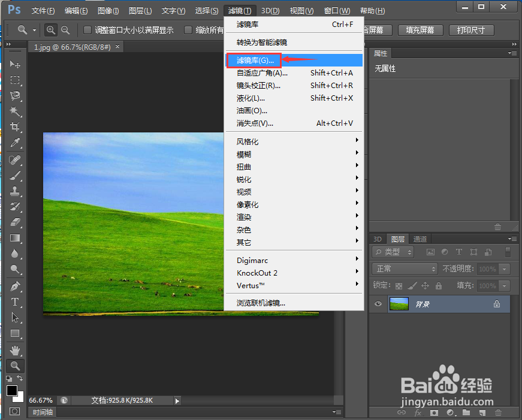The image size is (522, 420).
Task: Open the layer filter 类型 dropdown
Action: click(x=392, y=252)
